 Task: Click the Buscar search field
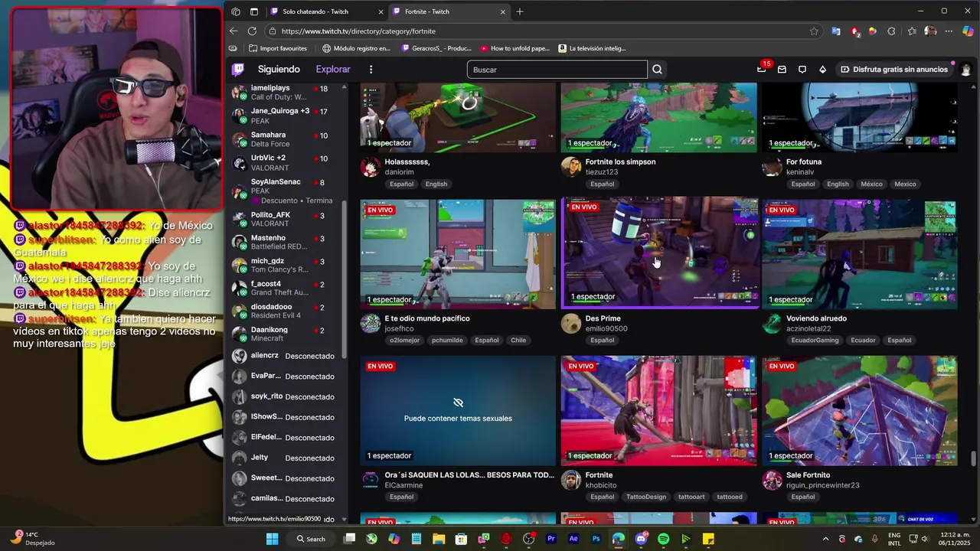pos(557,70)
